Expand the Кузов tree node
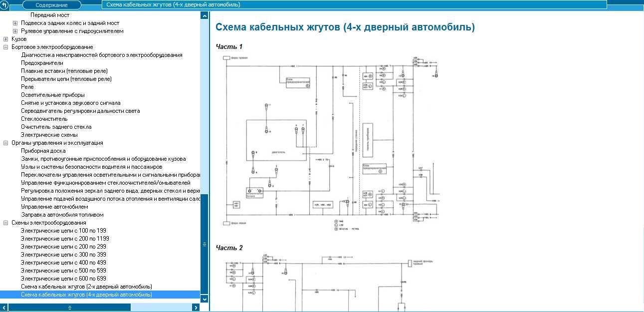This screenshot has width=644, height=312. (5, 39)
